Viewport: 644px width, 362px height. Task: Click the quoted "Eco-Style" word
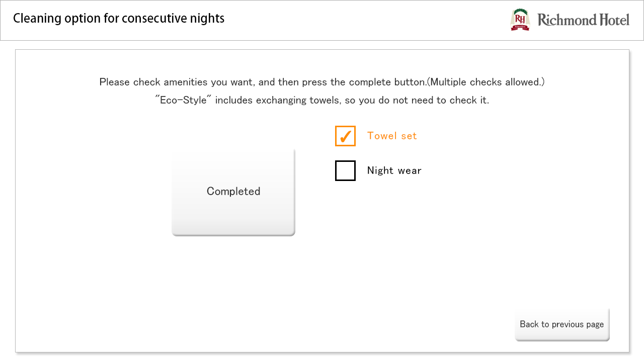tap(184, 100)
